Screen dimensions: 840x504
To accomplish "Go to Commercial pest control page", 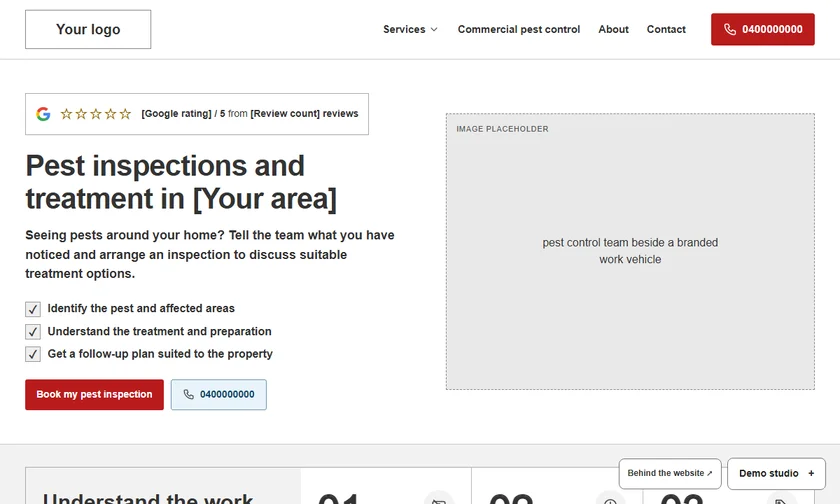I will click(x=519, y=29).
